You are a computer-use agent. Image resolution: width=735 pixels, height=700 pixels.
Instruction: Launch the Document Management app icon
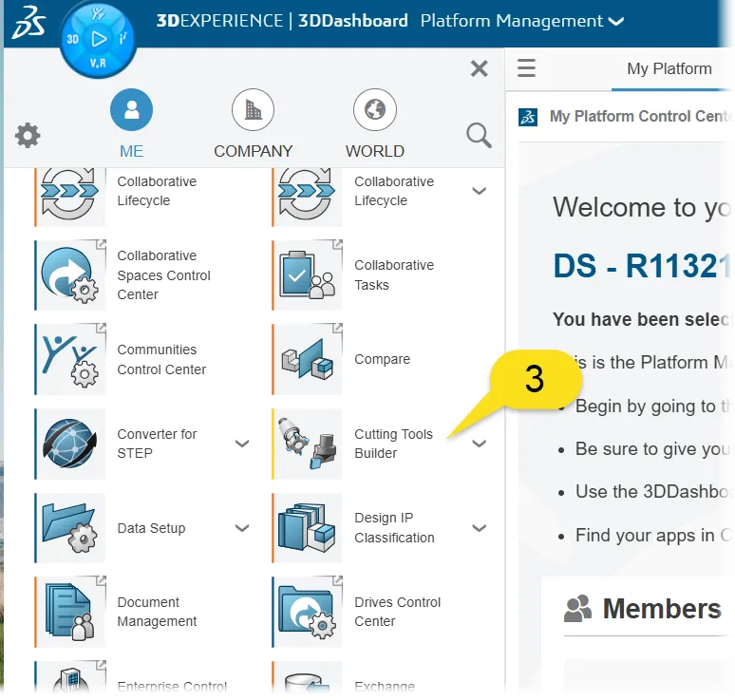tap(71, 612)
